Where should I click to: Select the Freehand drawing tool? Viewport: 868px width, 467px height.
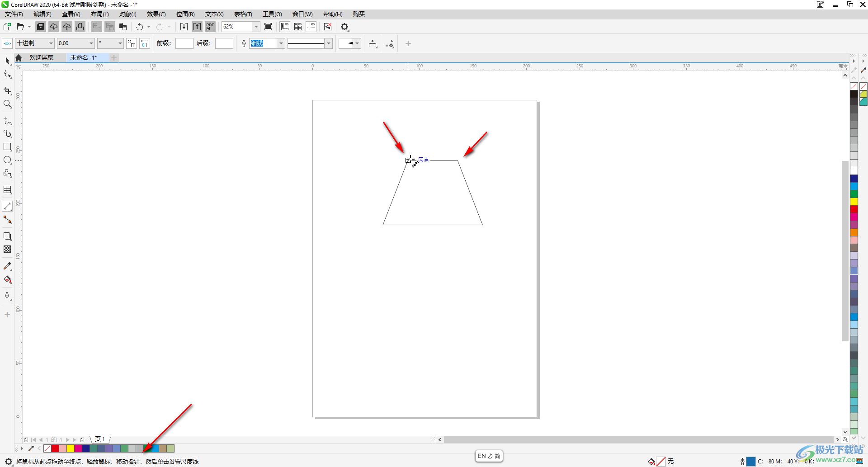[7, 121]
